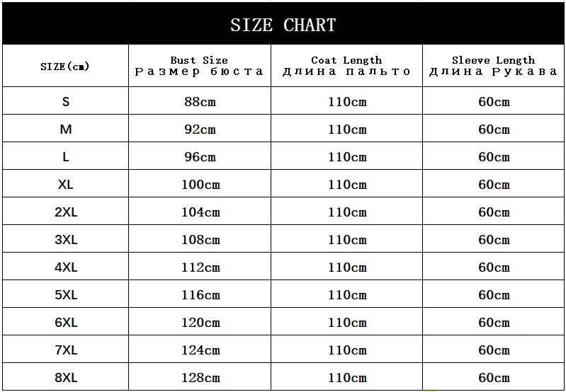This screenshot has width=566, height=392.
Task: Select the coat length cell for size L
Action: (346, 157)
